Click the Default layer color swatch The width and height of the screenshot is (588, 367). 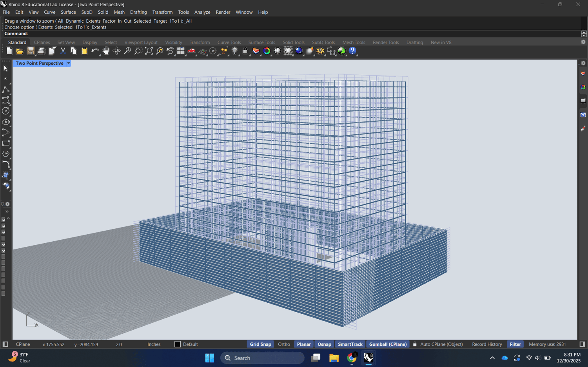[x=178, y=344]
